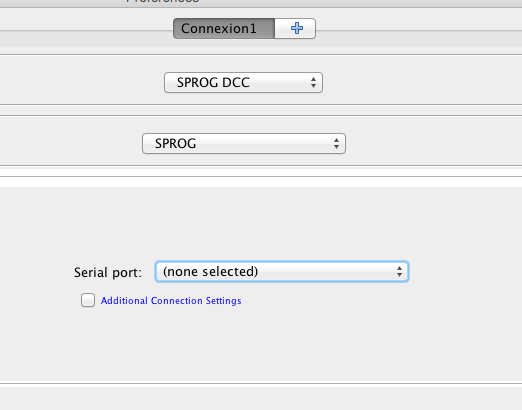Add a new connection tab with plus button

(x=295, y=29)
